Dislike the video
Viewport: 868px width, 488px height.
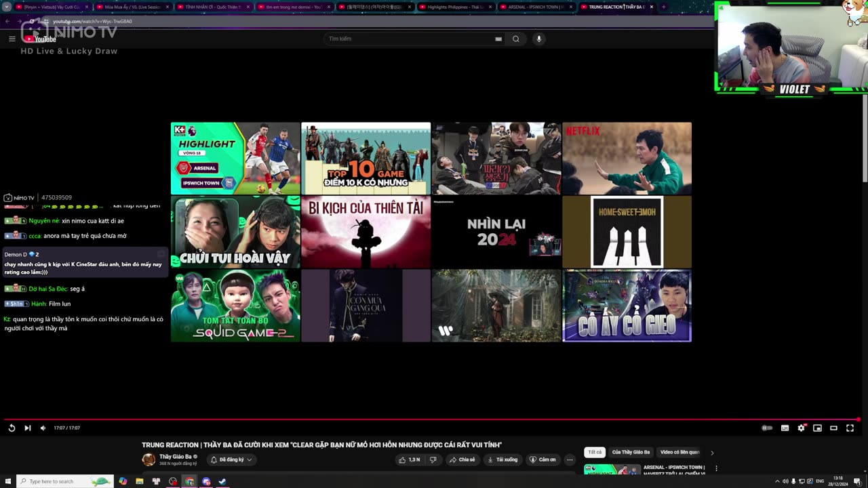pos(433,460)
